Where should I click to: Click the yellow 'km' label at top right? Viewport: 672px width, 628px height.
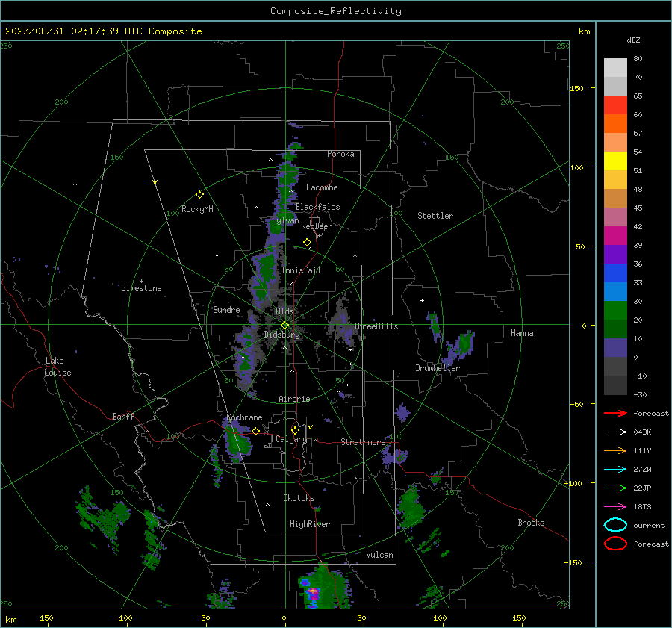(584, 31)
